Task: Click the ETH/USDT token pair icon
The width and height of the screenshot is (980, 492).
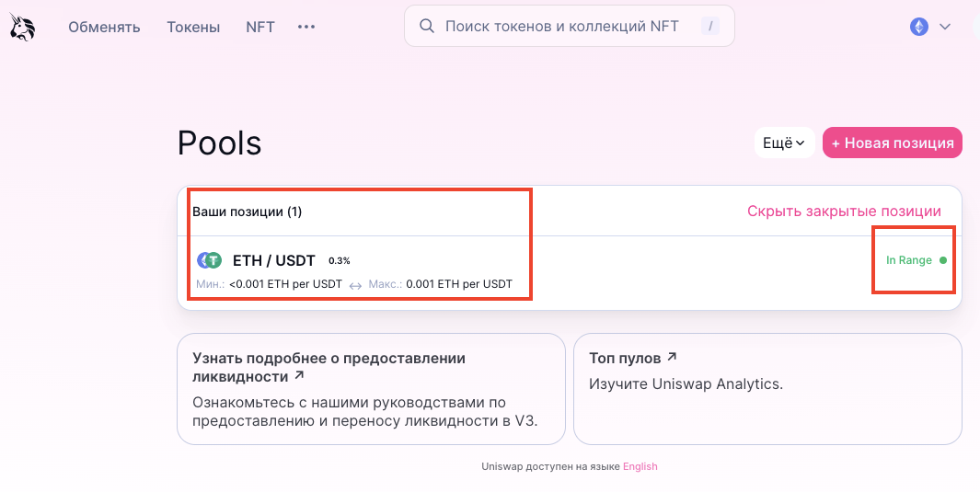Action: 210,260
